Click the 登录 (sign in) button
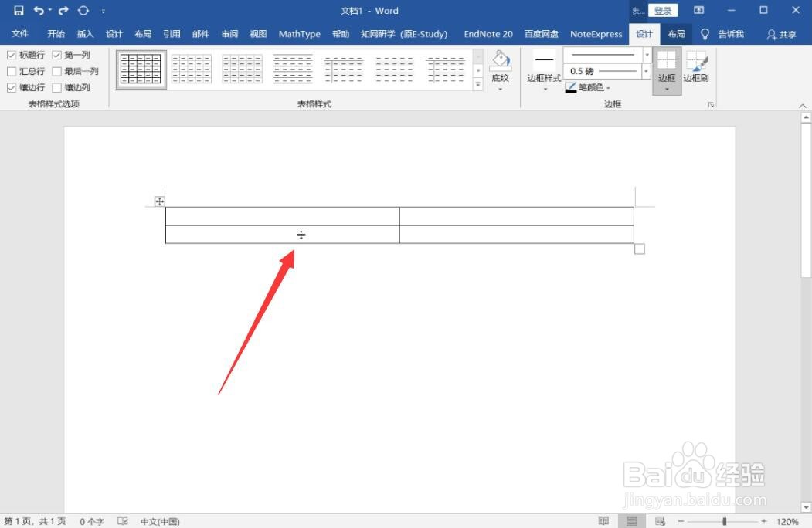The width and height of the screenshot is (812, 528). [x=665, y=10]
